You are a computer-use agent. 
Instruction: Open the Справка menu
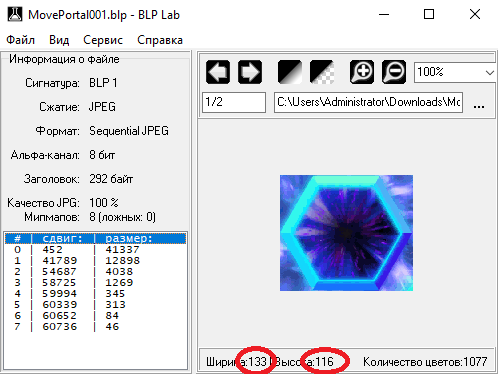160,40
